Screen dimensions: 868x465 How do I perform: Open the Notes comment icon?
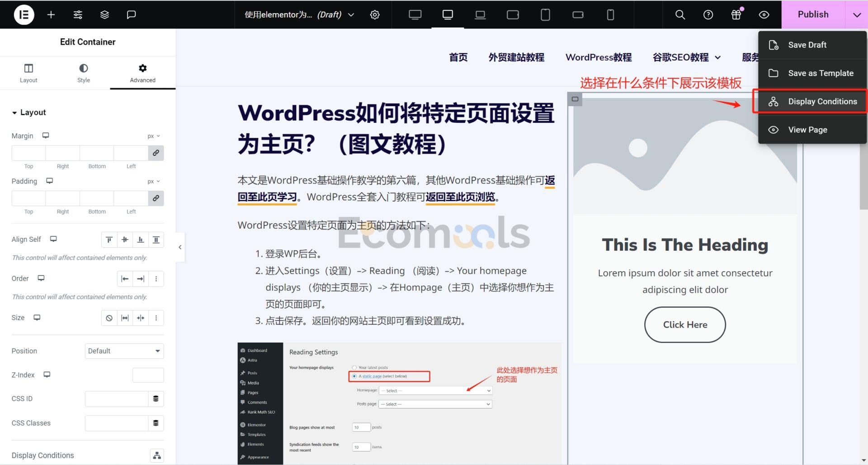click(x=131, y=14)
